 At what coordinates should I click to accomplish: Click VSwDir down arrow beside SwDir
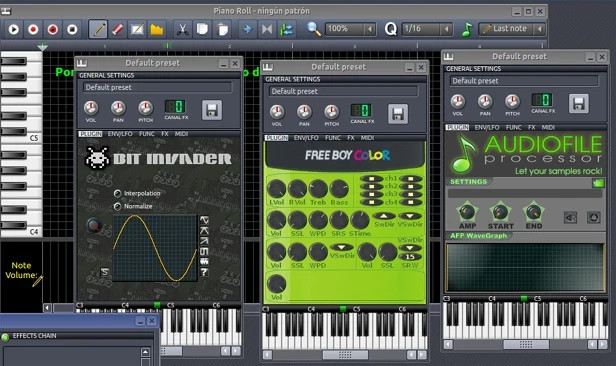(x=410, y=216)
